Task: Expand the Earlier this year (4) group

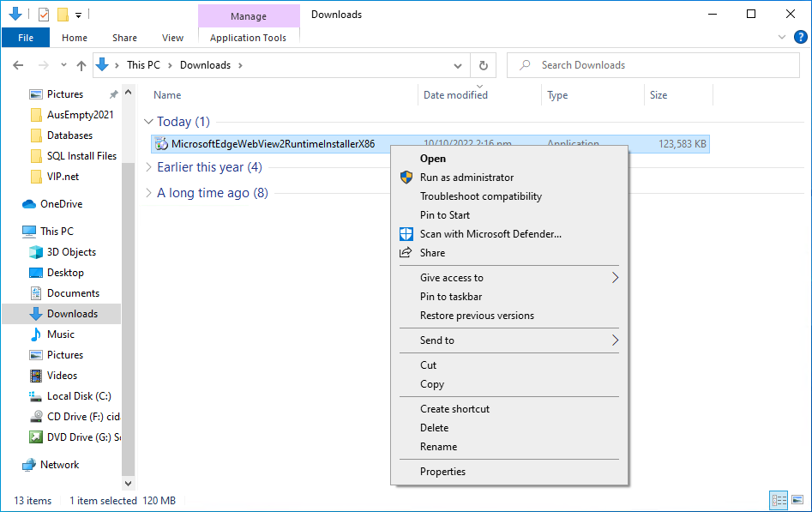Action: pos(148,167)
